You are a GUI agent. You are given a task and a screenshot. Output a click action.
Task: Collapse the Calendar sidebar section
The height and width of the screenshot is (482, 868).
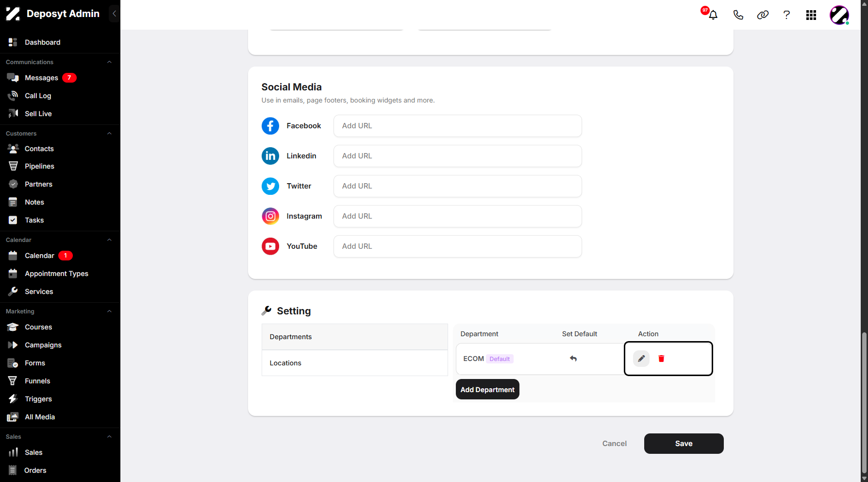point(109,240)
